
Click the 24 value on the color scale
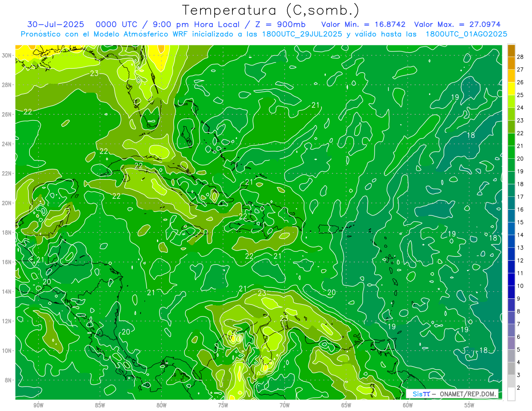tap(521, 107)
